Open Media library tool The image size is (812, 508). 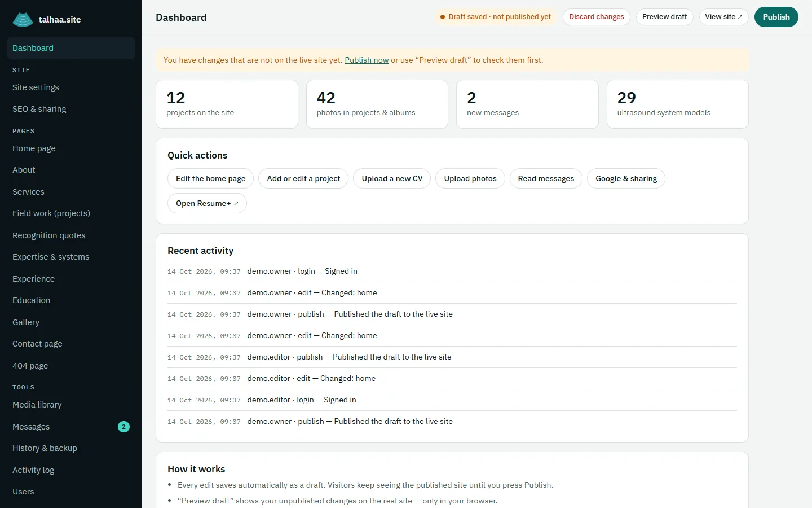pos(71,405)
